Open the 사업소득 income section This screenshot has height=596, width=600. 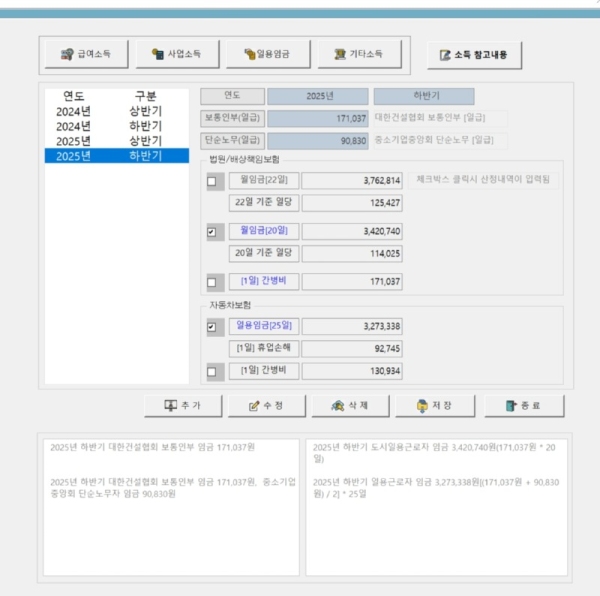[177, 54]
